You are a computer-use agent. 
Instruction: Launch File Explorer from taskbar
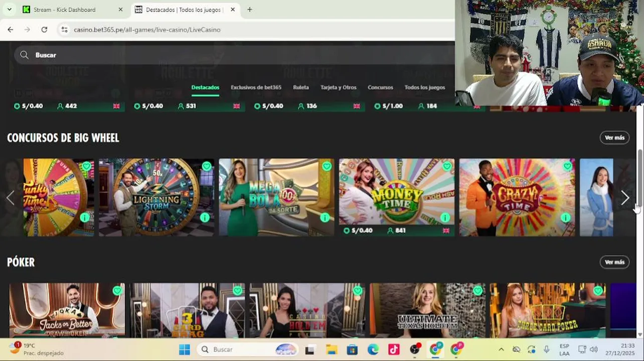331,349
